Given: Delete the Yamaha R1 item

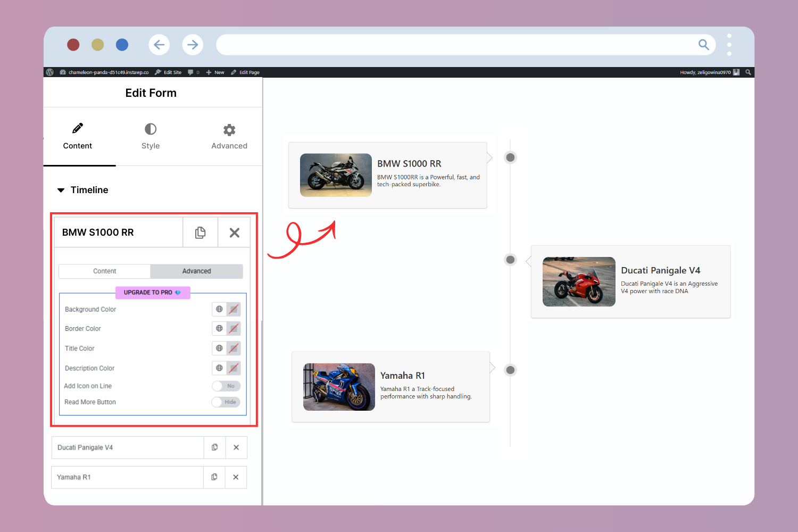Looking at the screenshot, I should 236,477.
